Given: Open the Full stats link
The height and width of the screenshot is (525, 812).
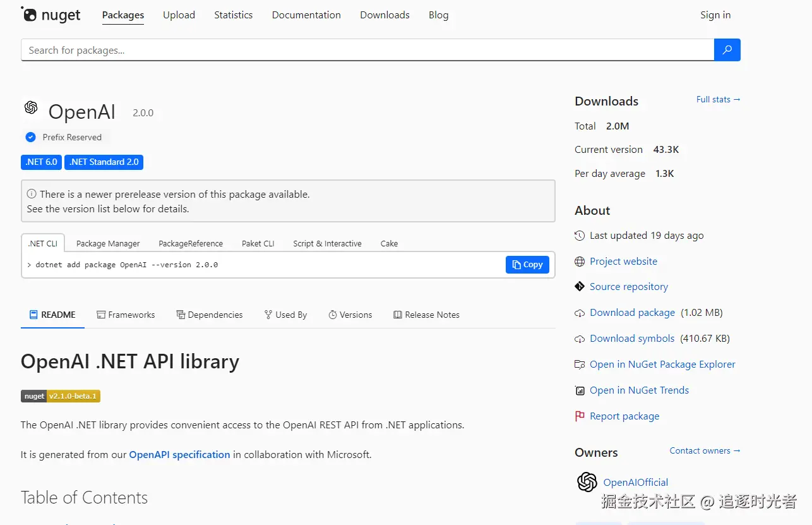Looking at the screenshot, I should click(718, 99).
